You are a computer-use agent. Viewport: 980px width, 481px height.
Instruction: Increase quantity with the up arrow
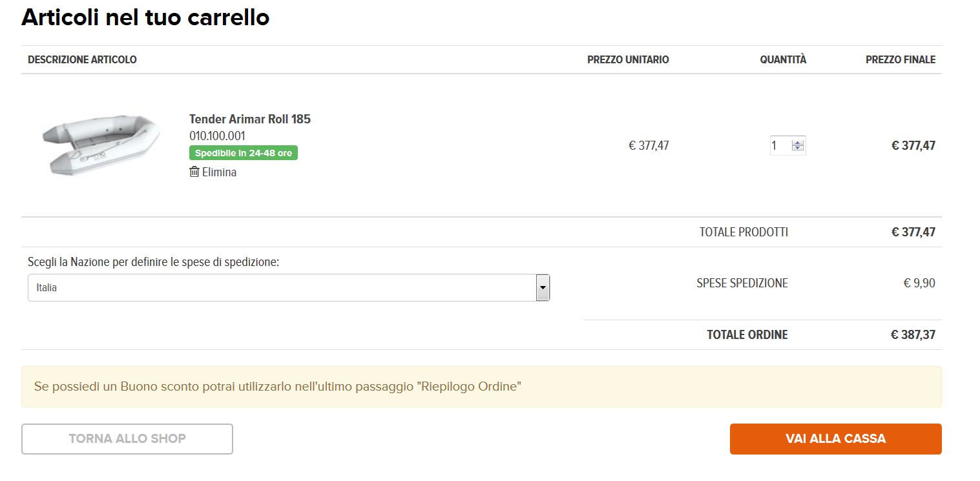798,143
